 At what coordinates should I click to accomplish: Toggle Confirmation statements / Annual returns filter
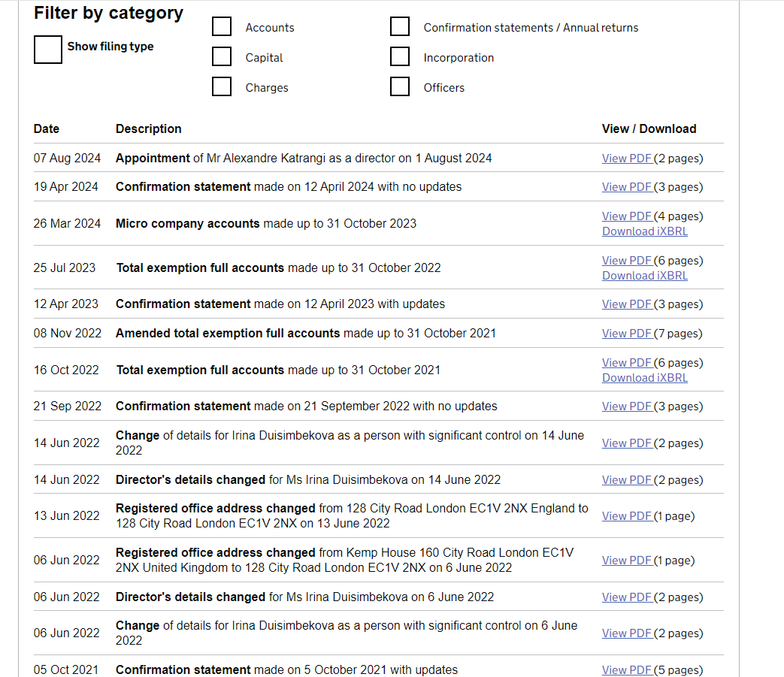click(x=400, y=27)
